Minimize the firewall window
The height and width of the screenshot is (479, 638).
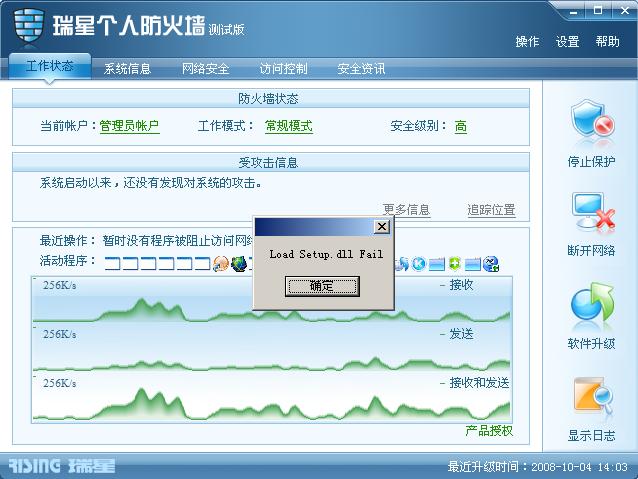coord(574,11)
